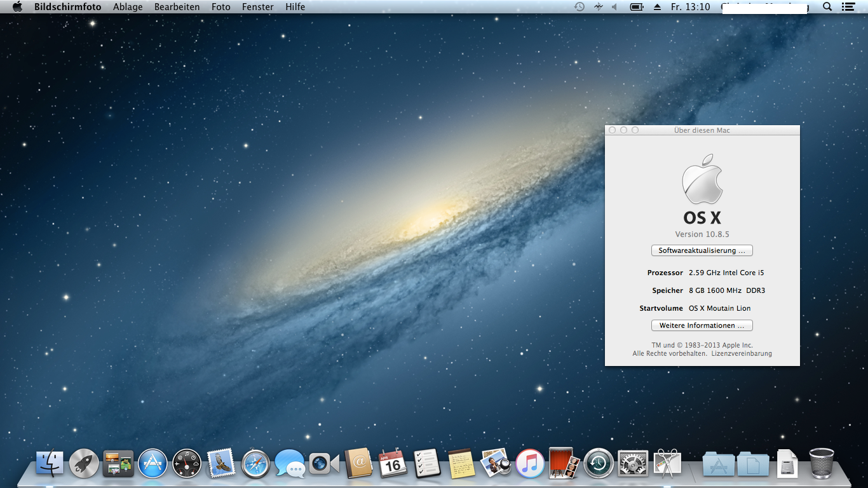Open iTunes in the dock
The image size is (868, 488).
point(530,463)
